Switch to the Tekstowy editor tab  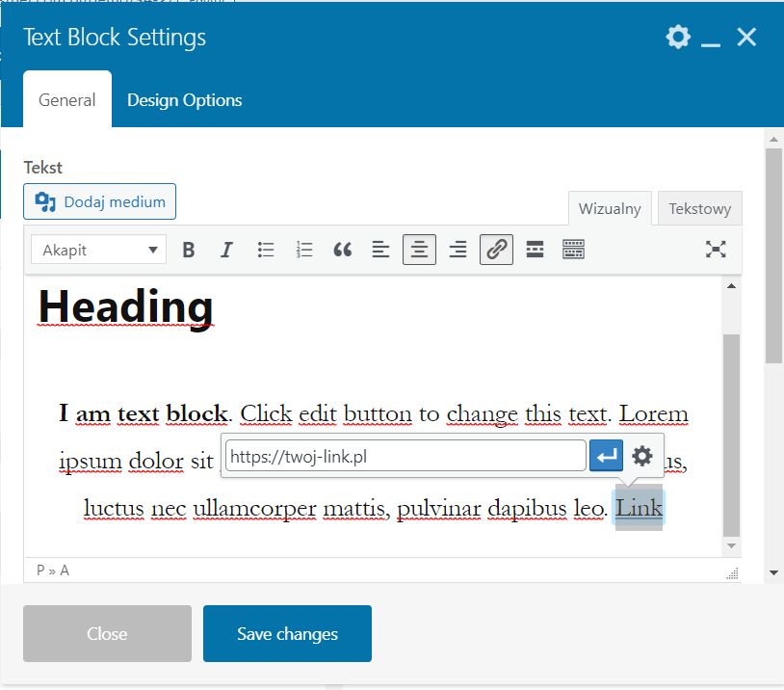pyautogui.click(x=699, y=208)
